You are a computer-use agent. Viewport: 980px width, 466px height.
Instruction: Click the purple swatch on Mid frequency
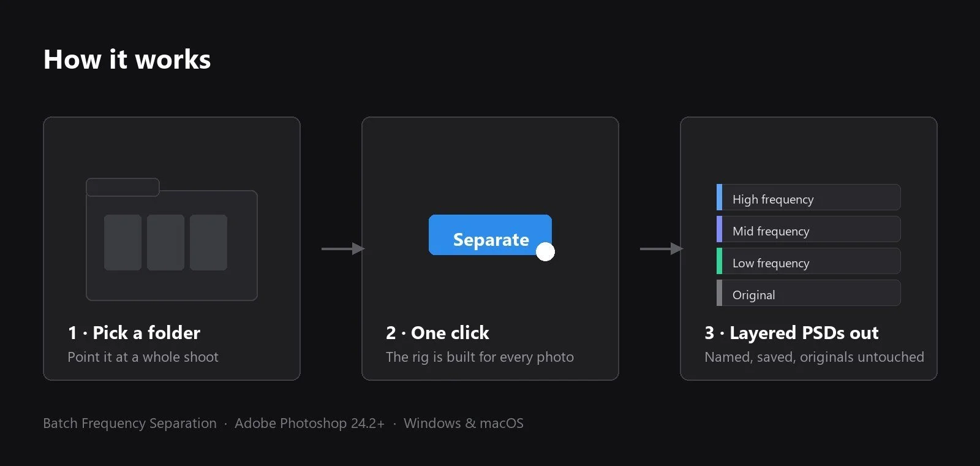(719, 229)
